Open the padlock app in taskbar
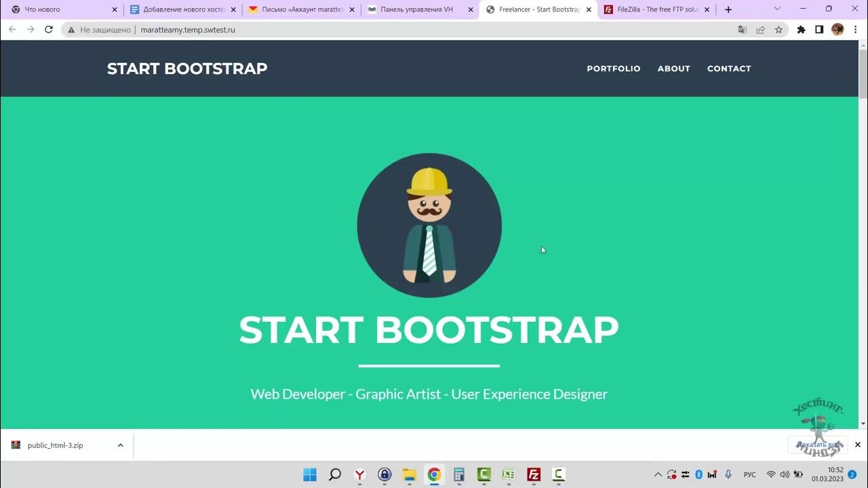 (384, 474)
